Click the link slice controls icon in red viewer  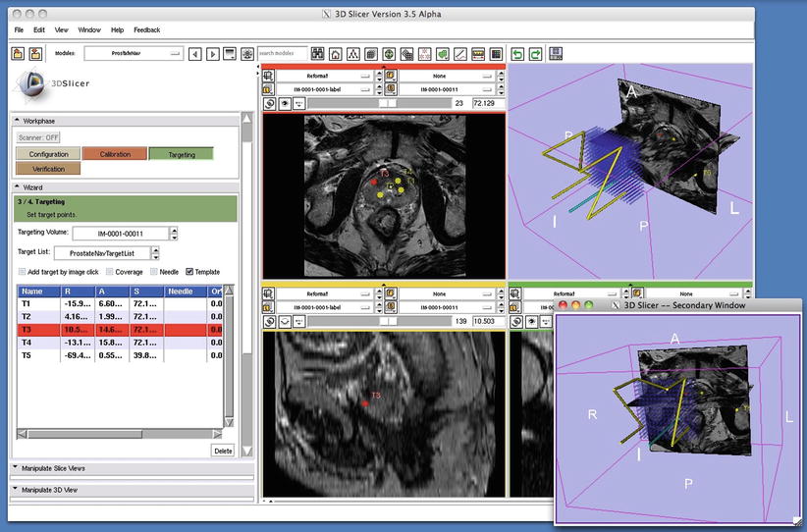tap(269, 102)
